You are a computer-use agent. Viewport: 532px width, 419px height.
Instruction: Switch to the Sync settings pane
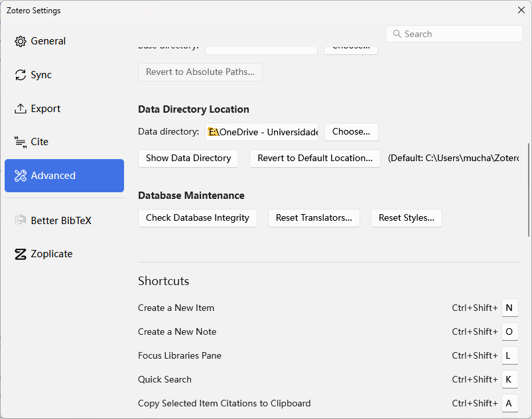[41, 75]
